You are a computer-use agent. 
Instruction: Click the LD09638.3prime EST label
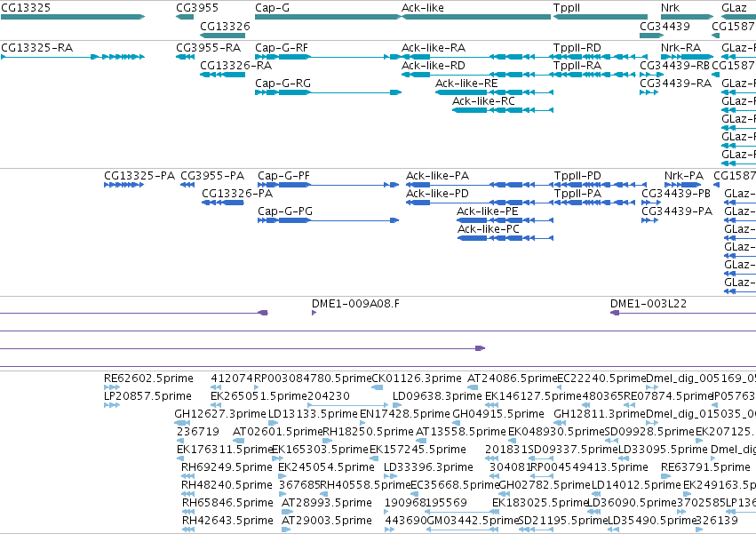[x=437, y=396]
